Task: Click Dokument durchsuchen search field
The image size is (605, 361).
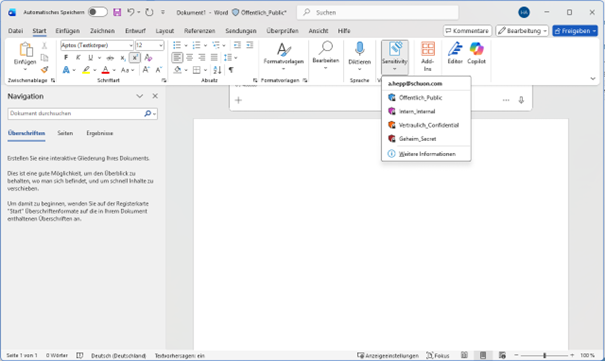Action: 82,113
